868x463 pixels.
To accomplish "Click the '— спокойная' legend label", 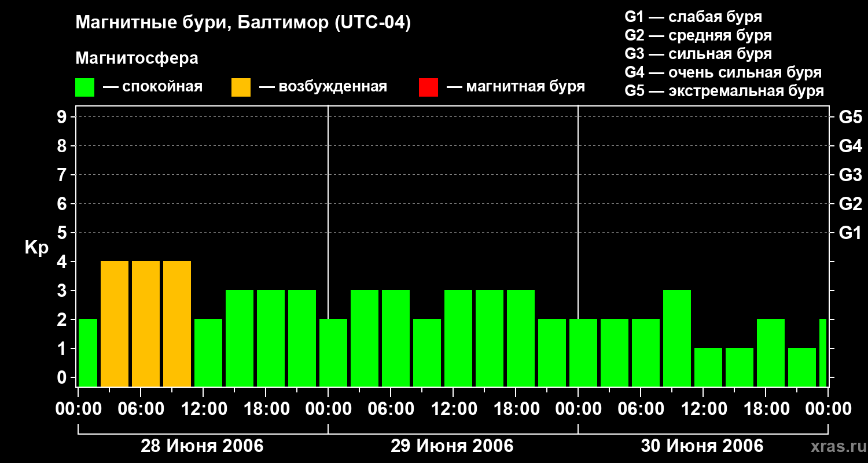I will tap(153, 87).
